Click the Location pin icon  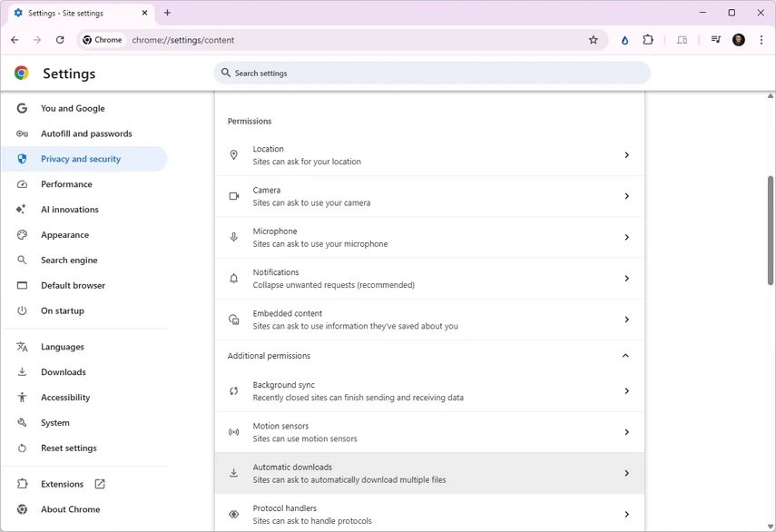[234, 154]
